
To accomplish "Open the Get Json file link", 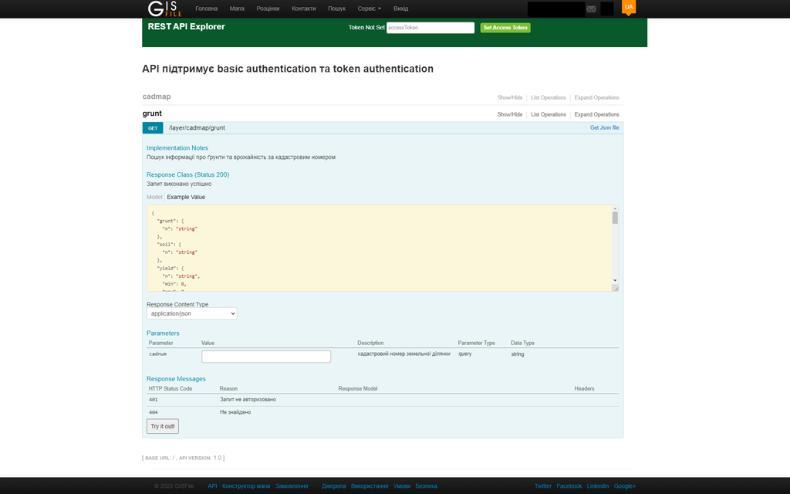I will pyautogui.click(x=604, y=128).
